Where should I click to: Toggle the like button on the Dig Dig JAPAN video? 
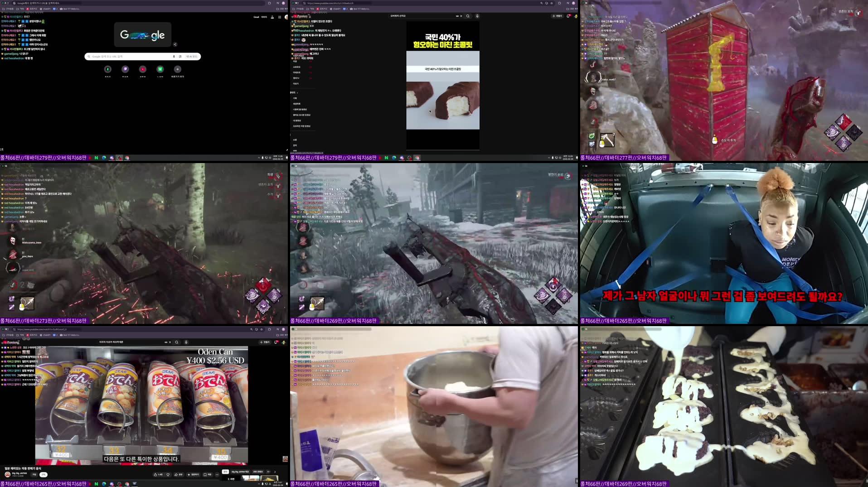pos(156,474)
